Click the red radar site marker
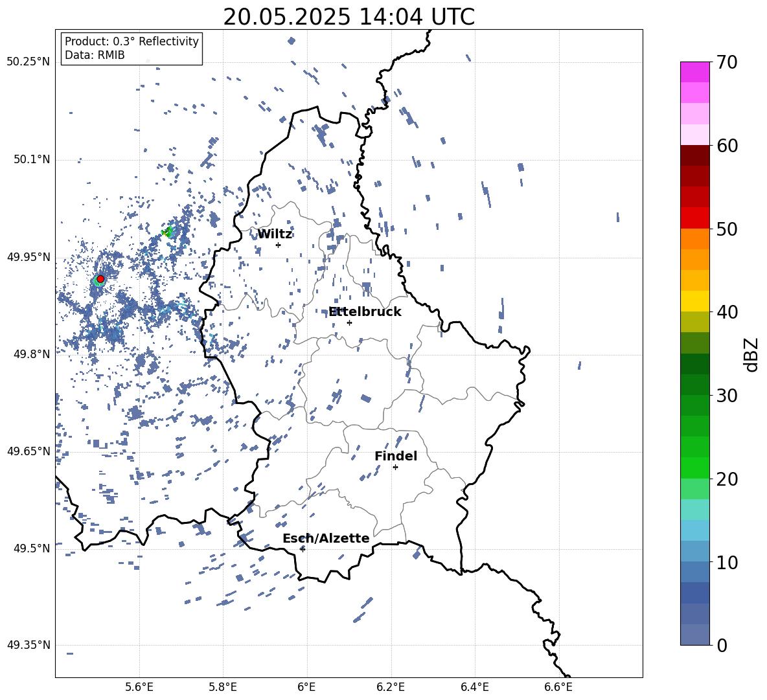 [x=100, y=279]
